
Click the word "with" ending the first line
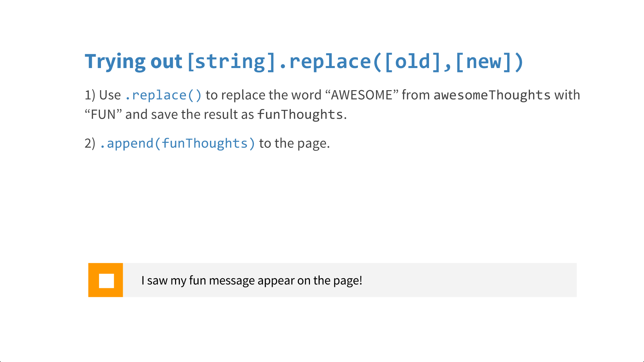[x=567, y=95]
